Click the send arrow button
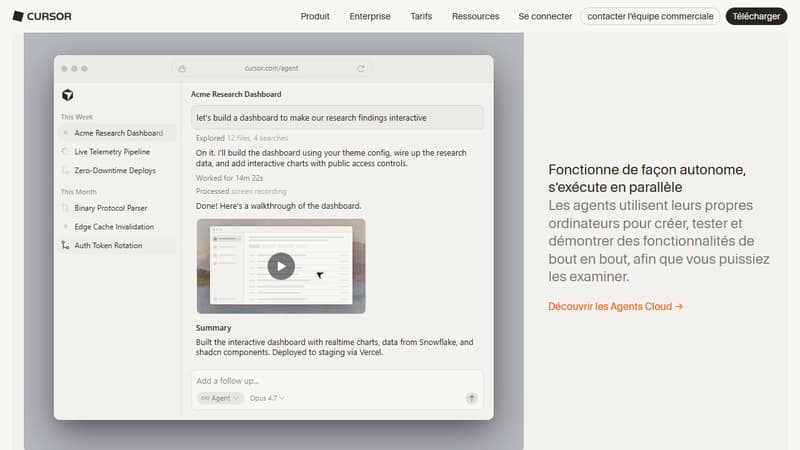Viewport: 800px width, 450px height. 471,398
